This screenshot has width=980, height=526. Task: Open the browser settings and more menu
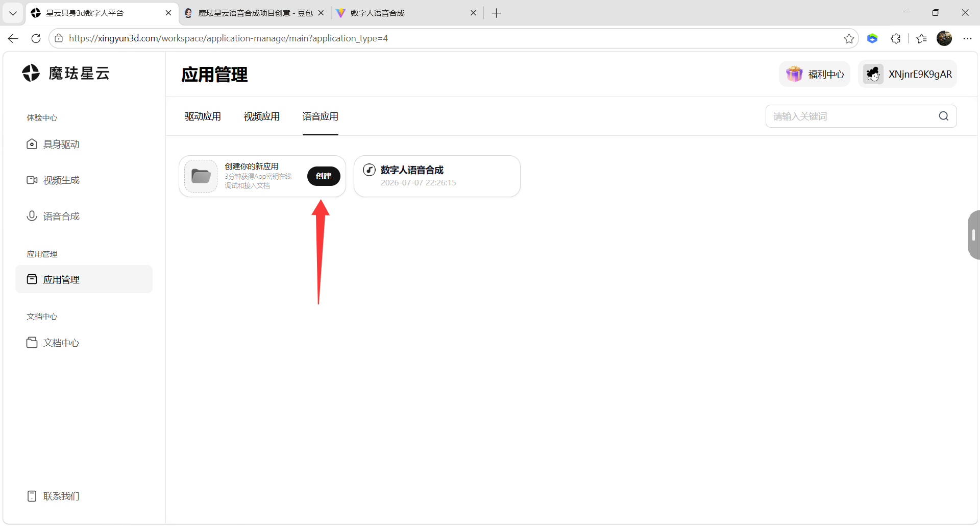[967, 38]
